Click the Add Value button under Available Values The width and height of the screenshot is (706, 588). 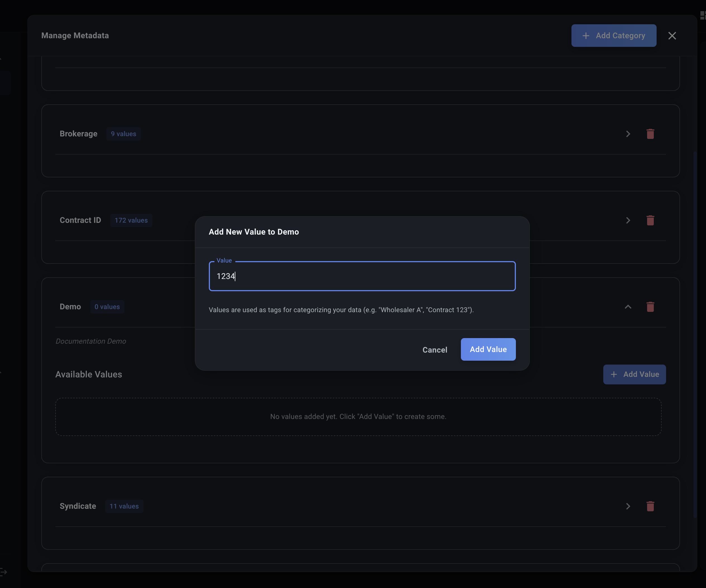(x=634, y=374)
